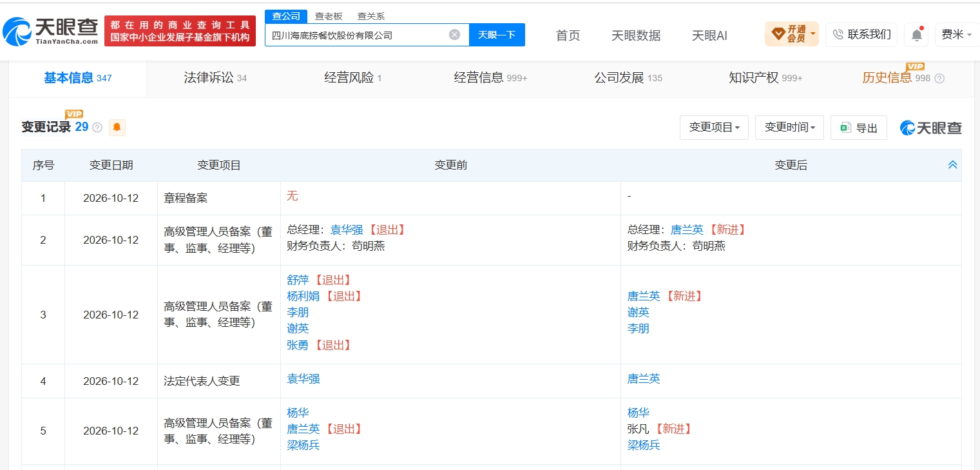Click the red 无 value in row 1
Screen dimensions: 980x470
click(293, 196)
